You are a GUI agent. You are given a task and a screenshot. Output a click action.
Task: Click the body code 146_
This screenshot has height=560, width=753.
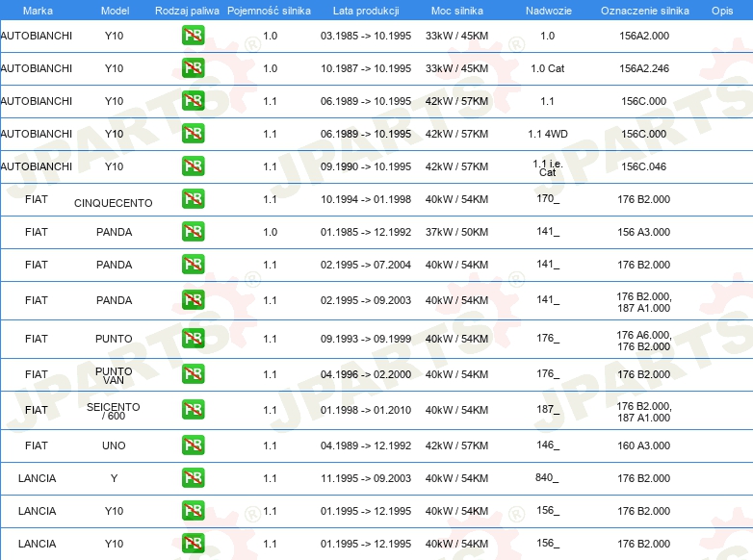(548, 445)
